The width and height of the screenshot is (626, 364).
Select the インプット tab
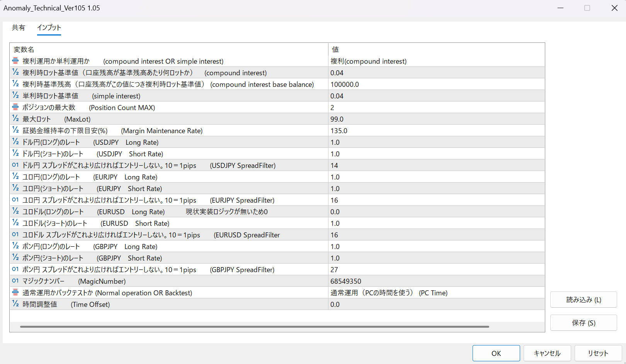point(49,28)
